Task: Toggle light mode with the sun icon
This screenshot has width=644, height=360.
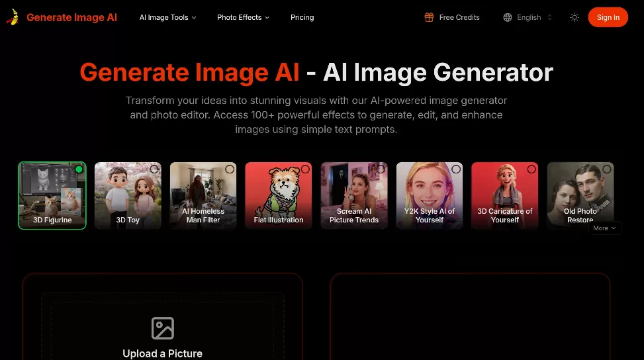Action: (x=575, y=17)
